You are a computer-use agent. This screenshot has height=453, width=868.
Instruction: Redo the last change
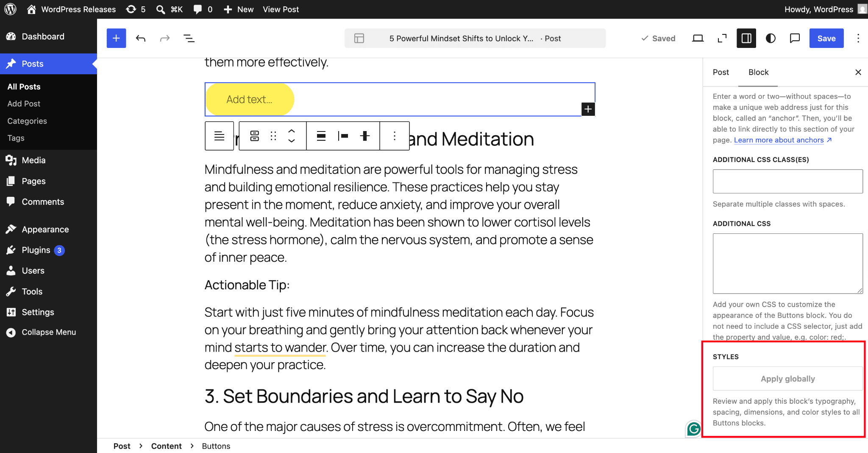tap(165, 38)
